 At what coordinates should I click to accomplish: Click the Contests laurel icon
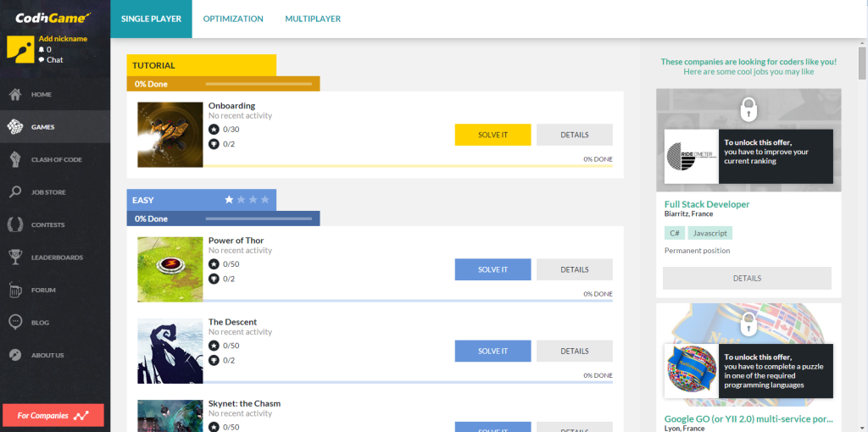point(15,224)
